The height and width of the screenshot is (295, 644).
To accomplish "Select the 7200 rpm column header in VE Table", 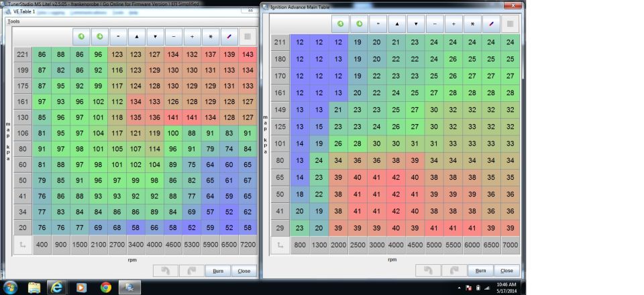I will [x=248, y=245].
